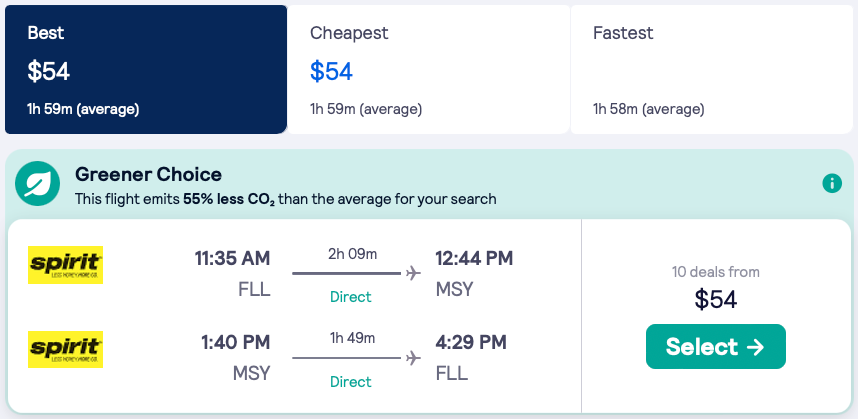858x419 pixels.
Task: Switch to the Best sorting tab
Action: pos(146,69)
